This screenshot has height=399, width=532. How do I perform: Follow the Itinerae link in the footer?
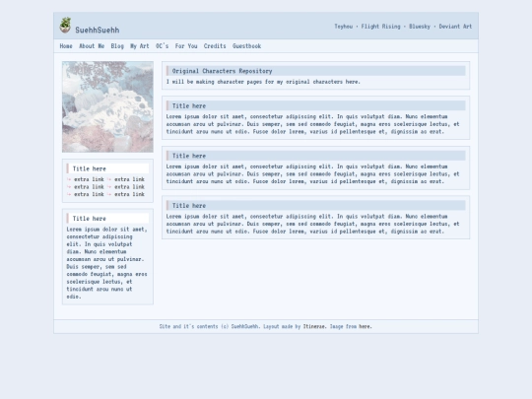pyautogui.click(x=314, y=326)
